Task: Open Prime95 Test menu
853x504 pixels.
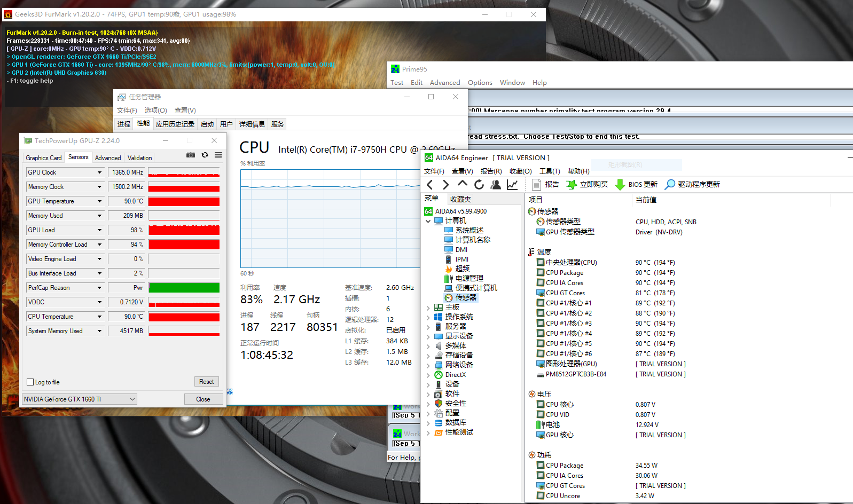Action: [x=397, y=83]
